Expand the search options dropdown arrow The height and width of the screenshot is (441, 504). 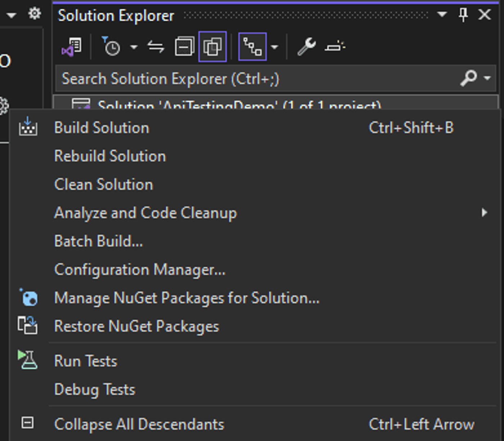pyautogui.click(x=487, y=78)
